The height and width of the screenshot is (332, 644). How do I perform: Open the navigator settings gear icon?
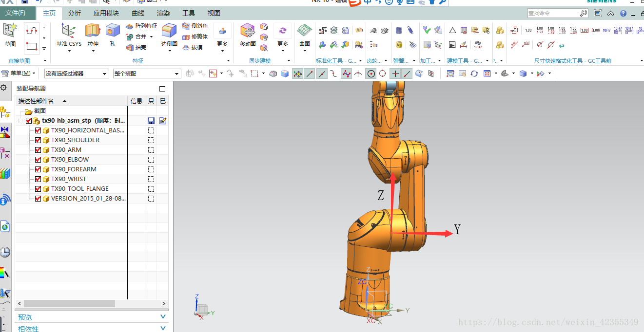point(3,88)
